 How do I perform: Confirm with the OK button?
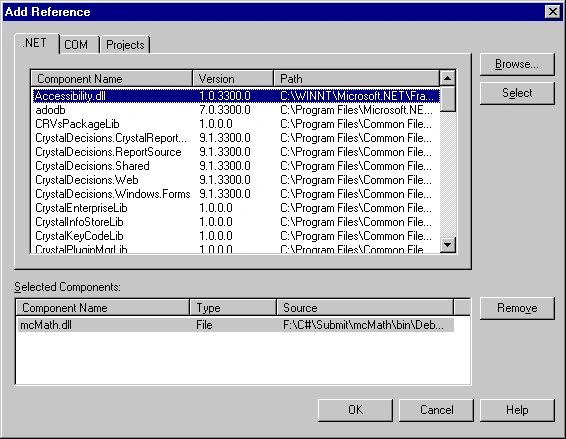[x=355, y=410]
